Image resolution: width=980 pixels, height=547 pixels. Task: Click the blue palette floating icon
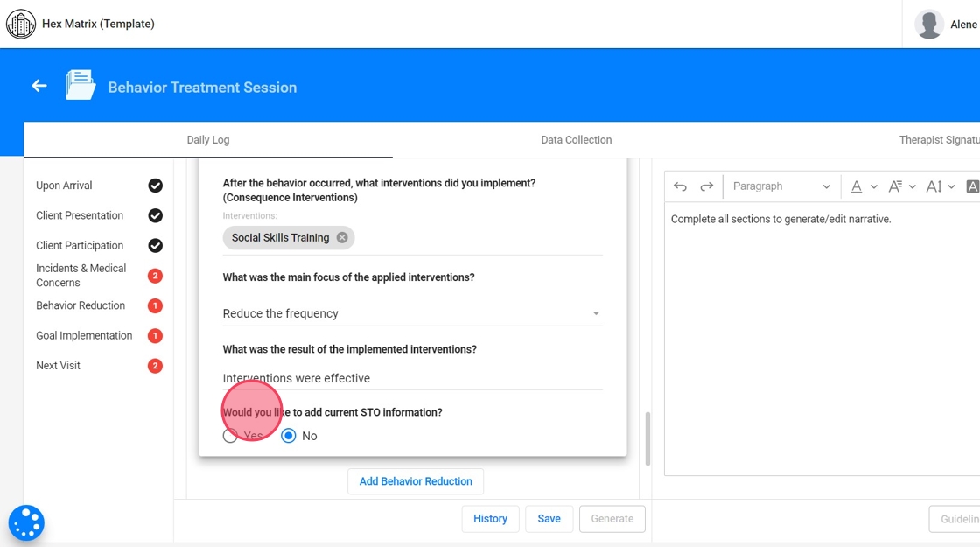point(26,523)
